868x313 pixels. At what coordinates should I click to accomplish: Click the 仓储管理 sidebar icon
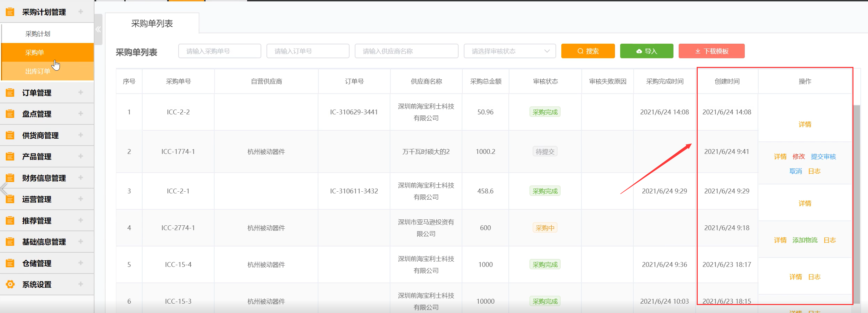[10, 263]
